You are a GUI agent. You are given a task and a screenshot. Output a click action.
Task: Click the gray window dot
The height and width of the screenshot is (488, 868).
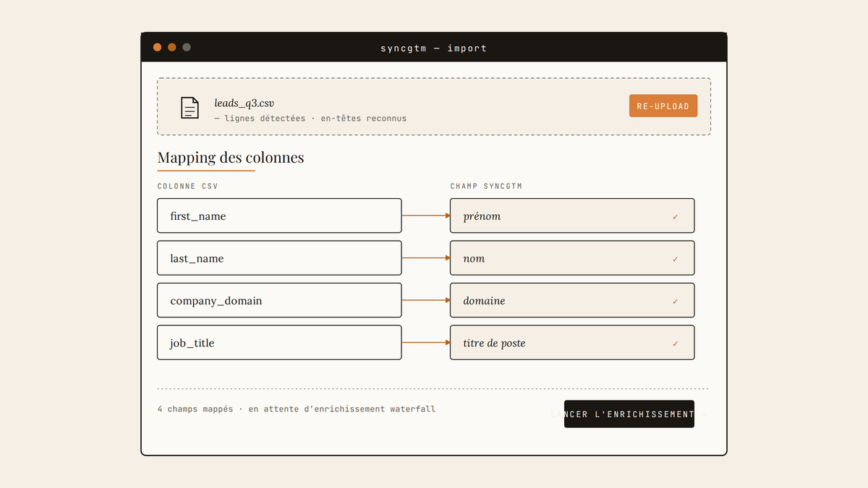pyautogui.click(x=187, y=47)
